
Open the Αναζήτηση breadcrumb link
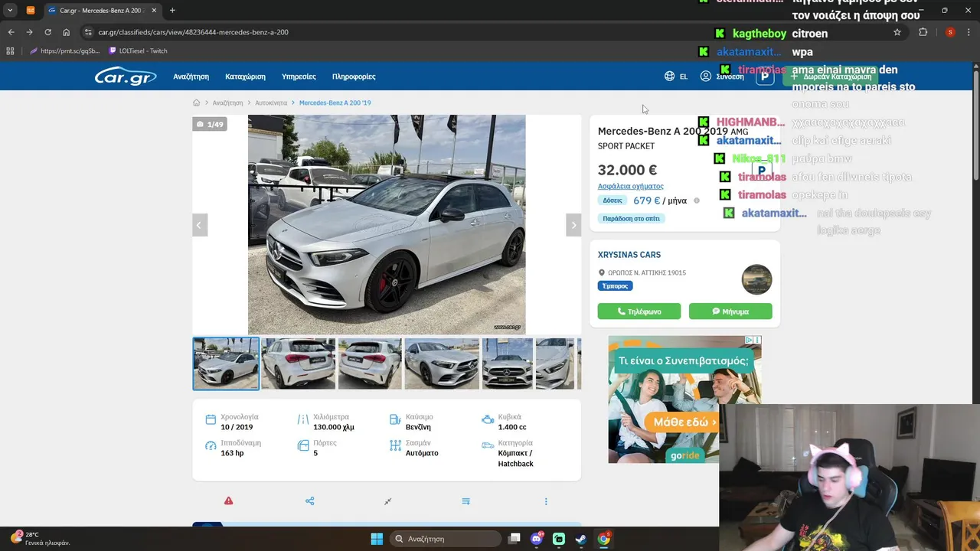227,103
